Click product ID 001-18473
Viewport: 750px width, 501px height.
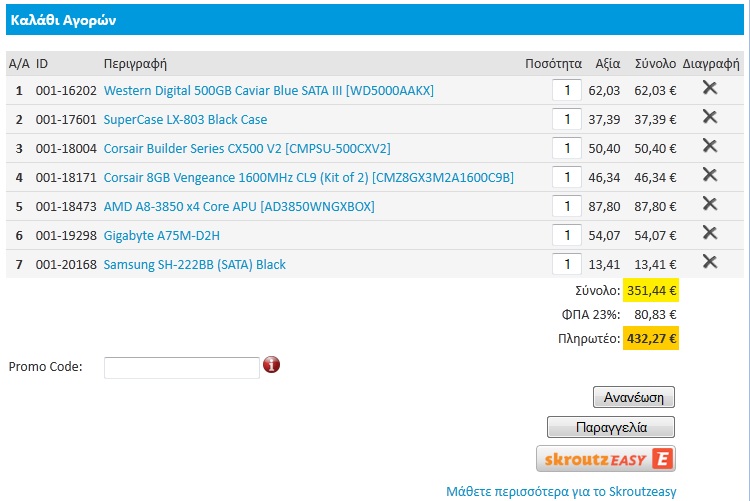pos(66,207)
